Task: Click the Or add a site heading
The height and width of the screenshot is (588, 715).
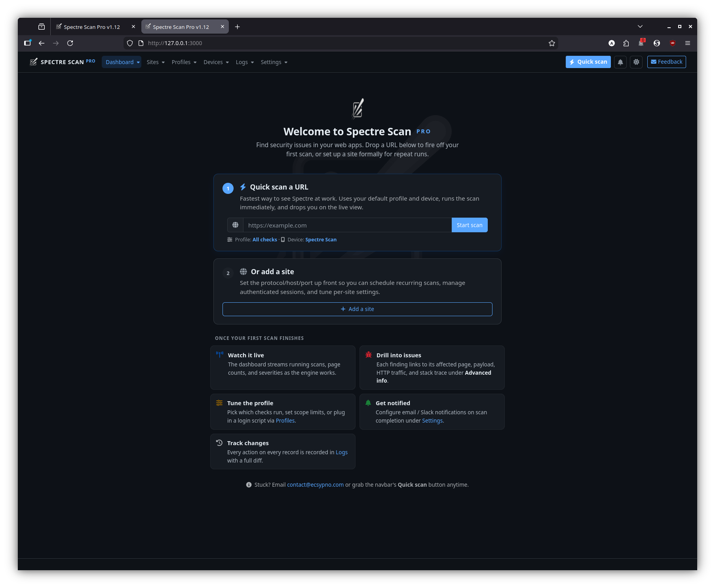Action: point(272,272)
